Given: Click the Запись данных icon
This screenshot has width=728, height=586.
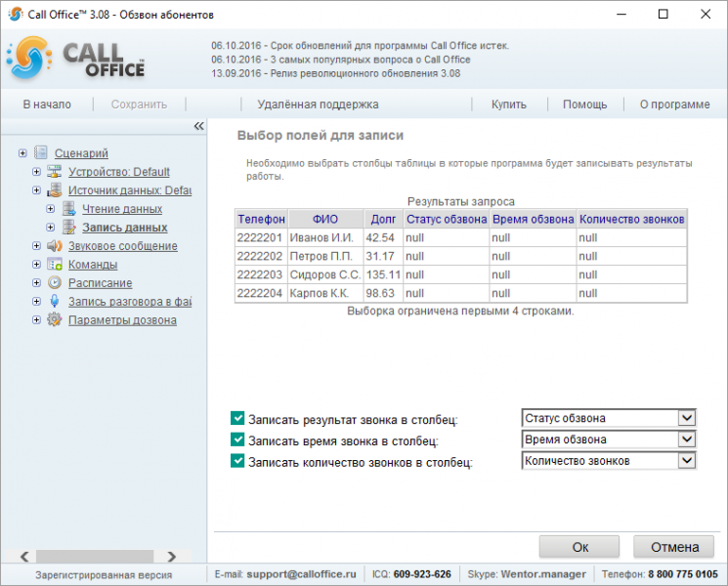Looking at the screenshot, I should pyautogui.click(x=68, y=228).
